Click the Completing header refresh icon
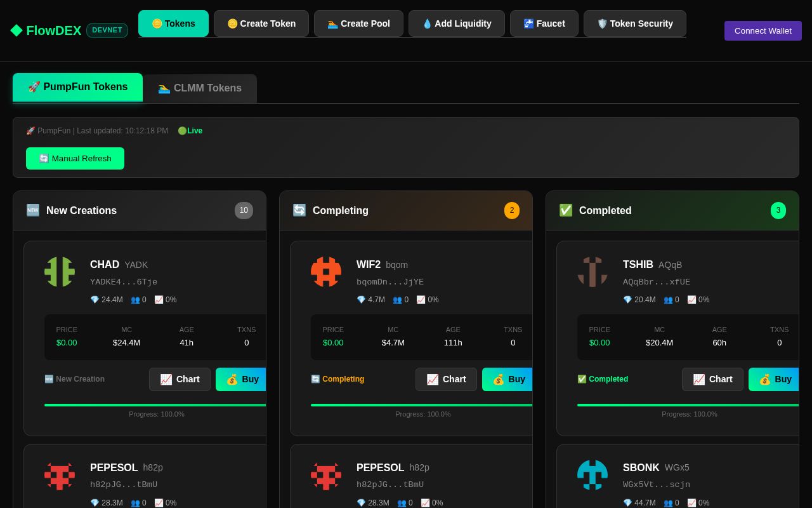The image size is (812, 508). pos(299,210)
